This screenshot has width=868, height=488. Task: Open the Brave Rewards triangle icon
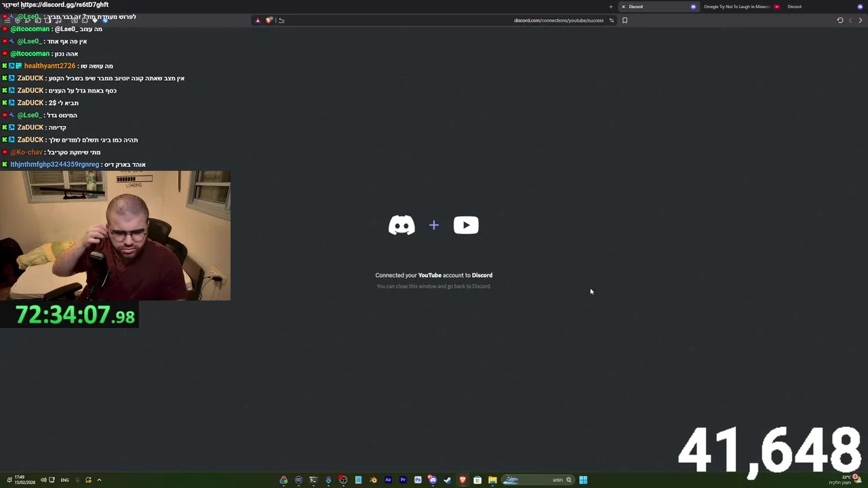point(258,20)
